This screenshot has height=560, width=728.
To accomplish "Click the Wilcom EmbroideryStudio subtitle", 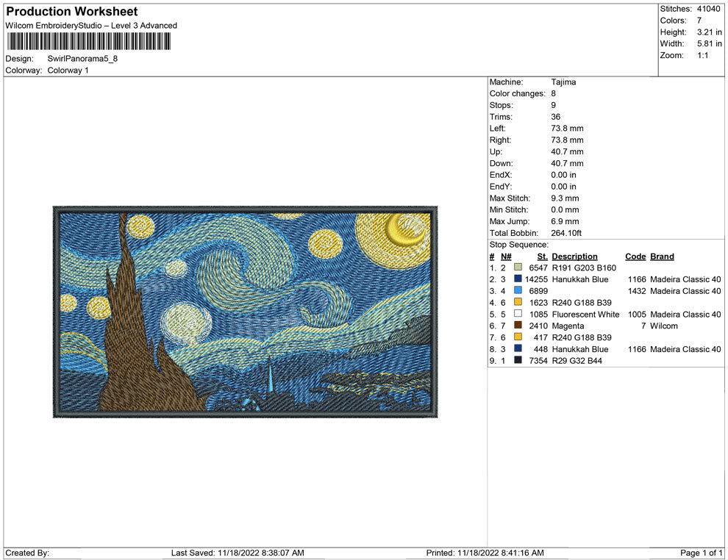I will [91, 26].
